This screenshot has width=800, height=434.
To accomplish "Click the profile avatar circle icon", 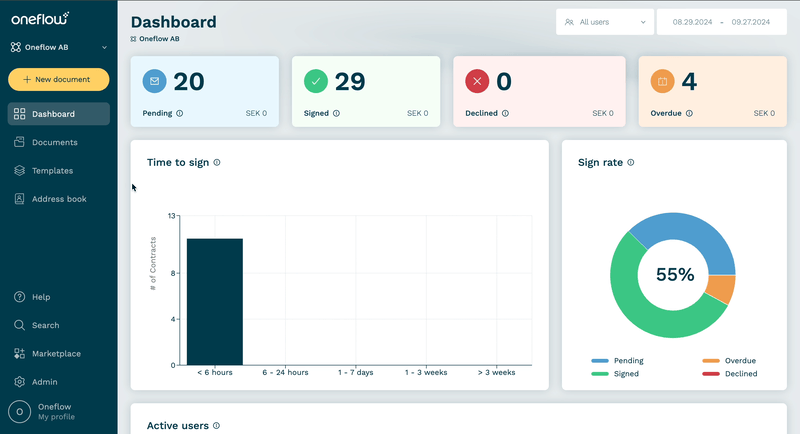I will (19, 412).
